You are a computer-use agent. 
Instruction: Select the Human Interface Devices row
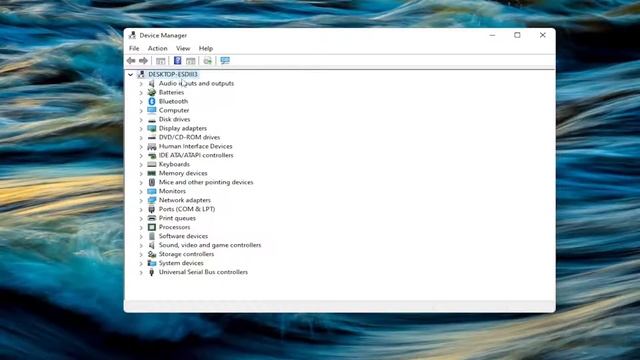coord(196,146)
